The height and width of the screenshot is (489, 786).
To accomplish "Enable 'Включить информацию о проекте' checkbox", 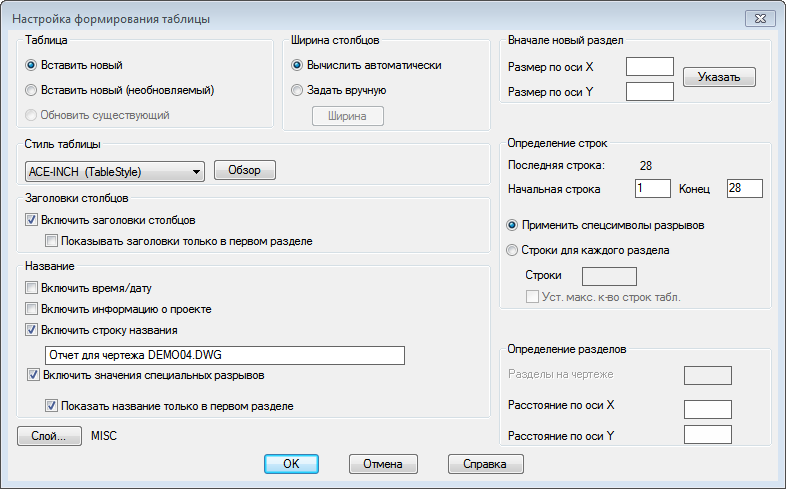I will pyautogui.click(x=31, y=309).
